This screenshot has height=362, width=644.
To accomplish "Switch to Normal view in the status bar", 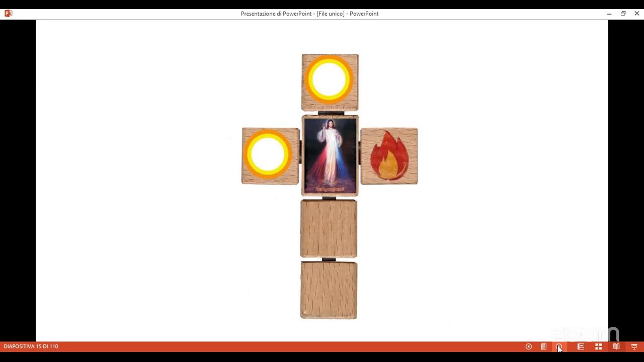I will pyautogui.click(x=581, y=346).
